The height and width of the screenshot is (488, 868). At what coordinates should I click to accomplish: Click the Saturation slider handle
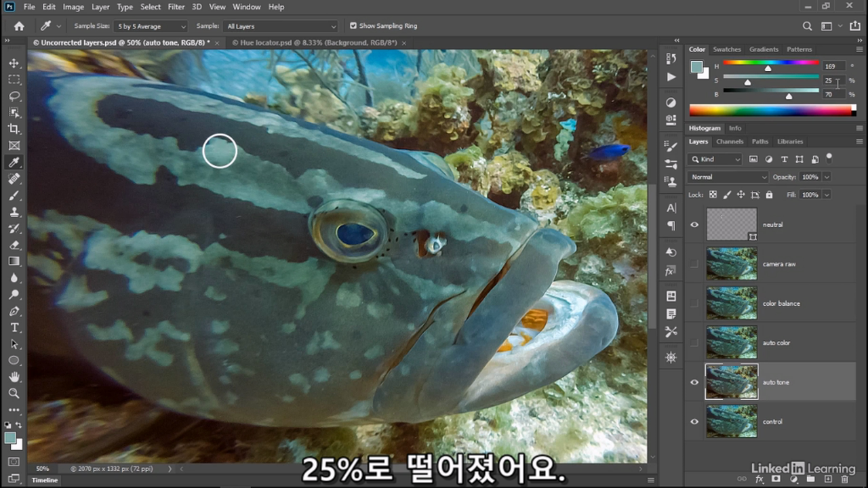point(747,83)
